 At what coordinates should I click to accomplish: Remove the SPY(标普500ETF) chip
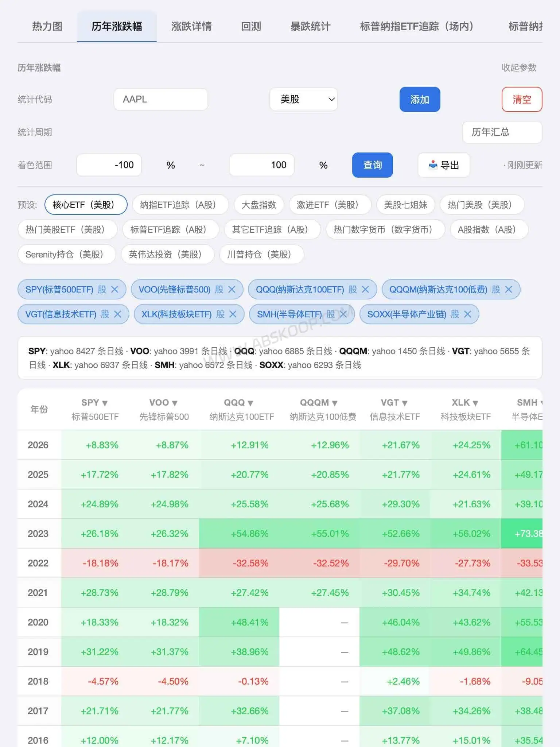click(x=114, y=290)
